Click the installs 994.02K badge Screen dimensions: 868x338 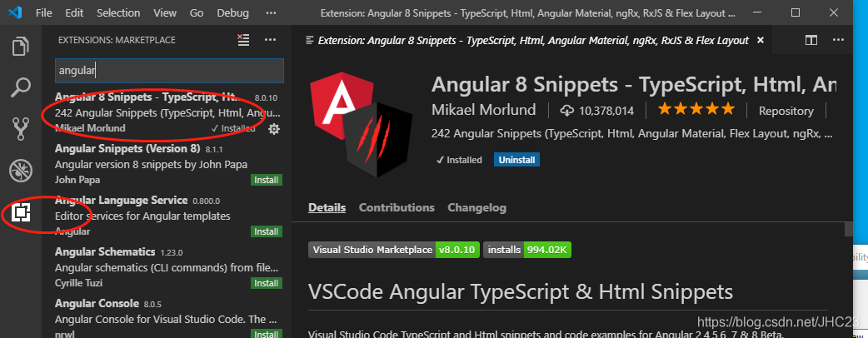pos(527,250)
